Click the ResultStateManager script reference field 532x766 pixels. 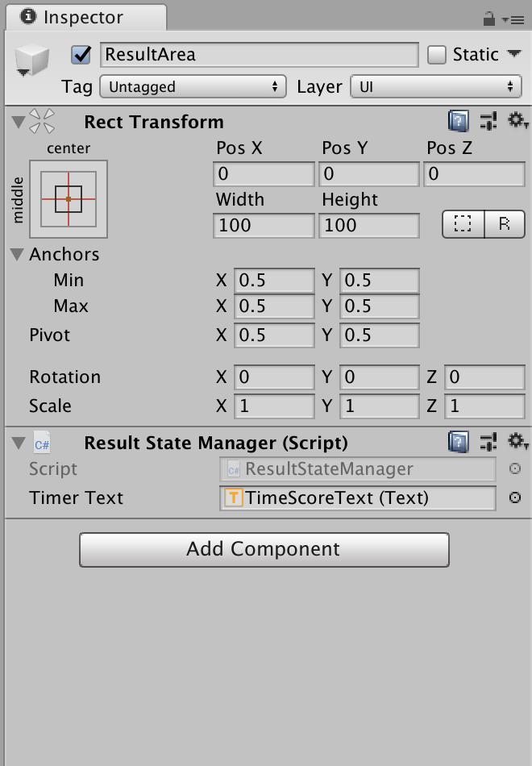point(358,469)
